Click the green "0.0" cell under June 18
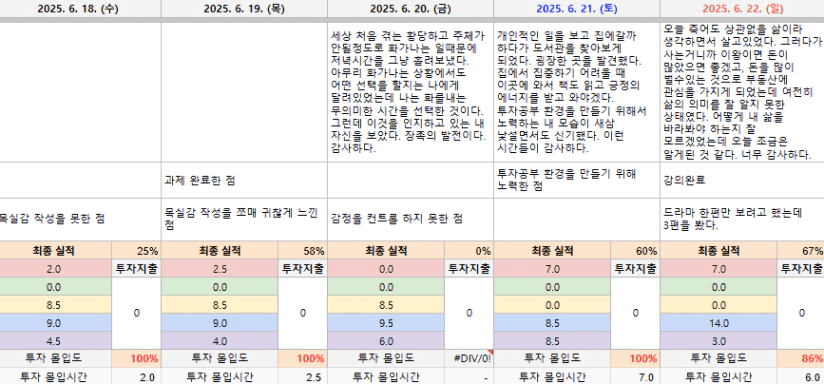824x384 pixels. pos(55,287)
